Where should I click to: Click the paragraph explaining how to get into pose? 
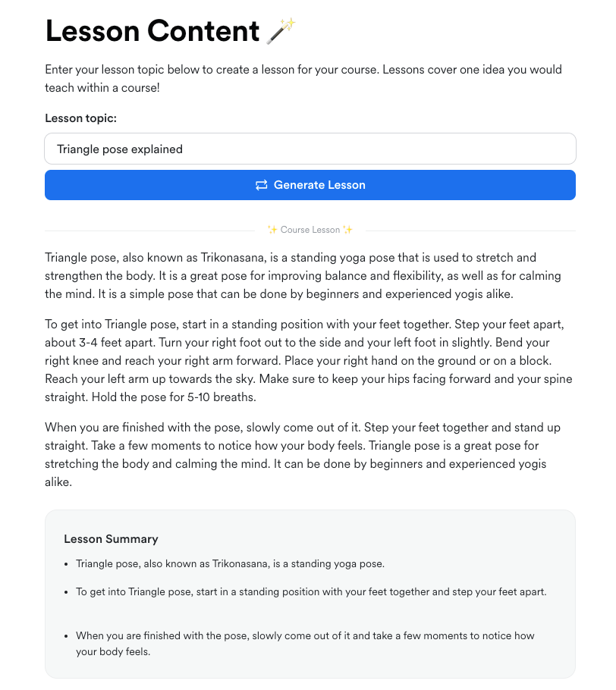[308, 361]
